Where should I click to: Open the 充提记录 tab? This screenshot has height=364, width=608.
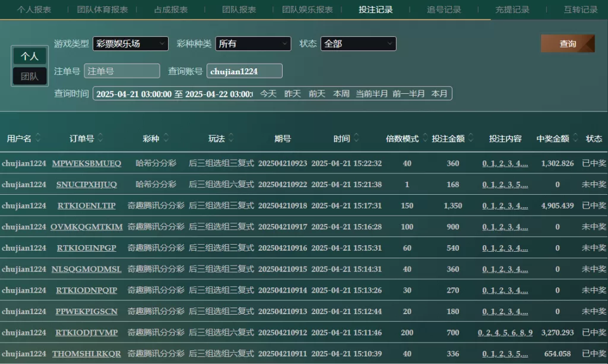click(x=512, y=10)
